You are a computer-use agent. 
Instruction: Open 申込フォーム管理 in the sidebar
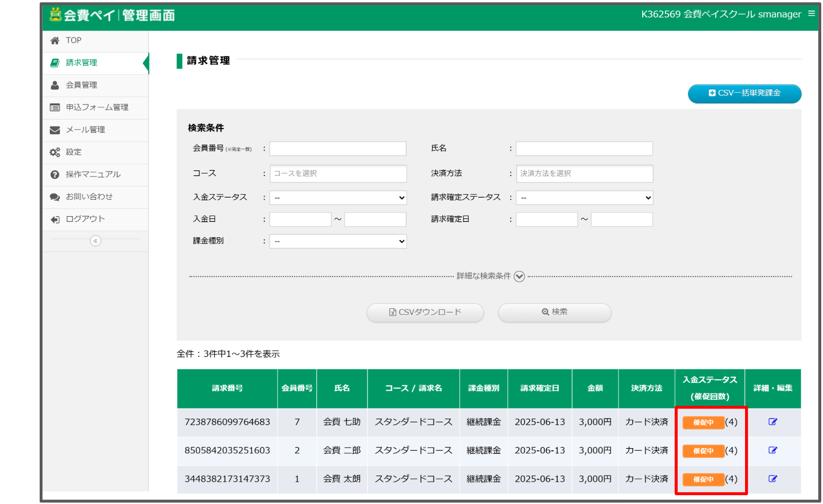click(97, 107)
